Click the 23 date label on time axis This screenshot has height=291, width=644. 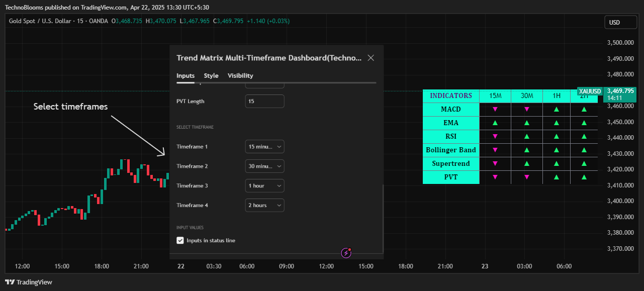tap(485, 266)
